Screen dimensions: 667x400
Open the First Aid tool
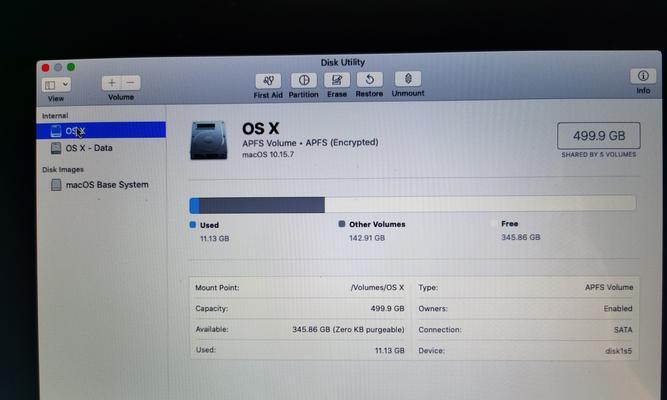268,81
